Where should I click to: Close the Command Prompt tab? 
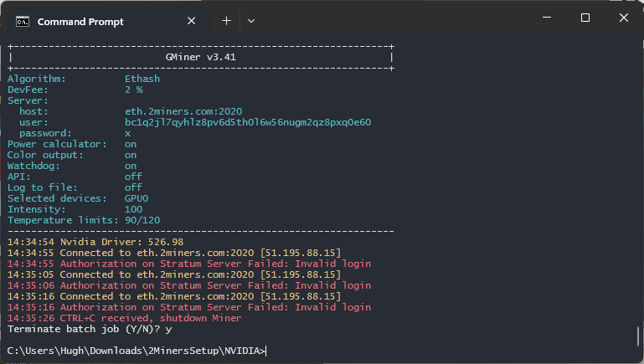[192, 21]
